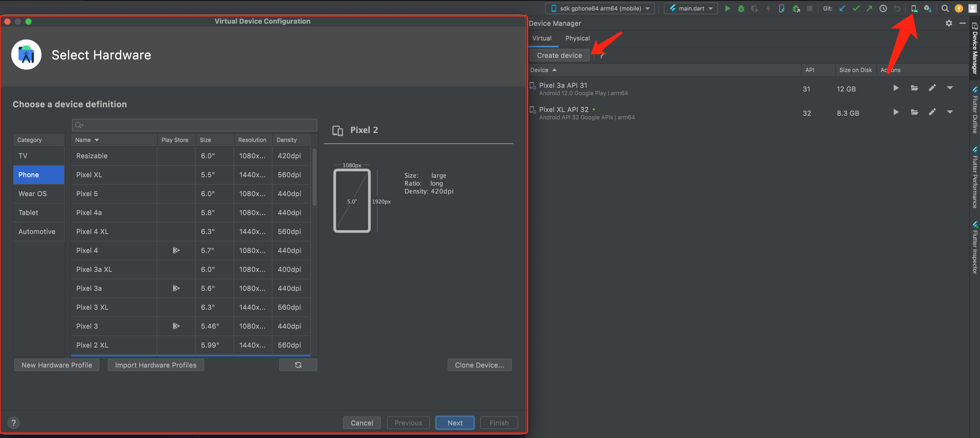Viewport: 980px width, 438px height.
Task: Click Git update project blue arrow
Action: point(842,8)
